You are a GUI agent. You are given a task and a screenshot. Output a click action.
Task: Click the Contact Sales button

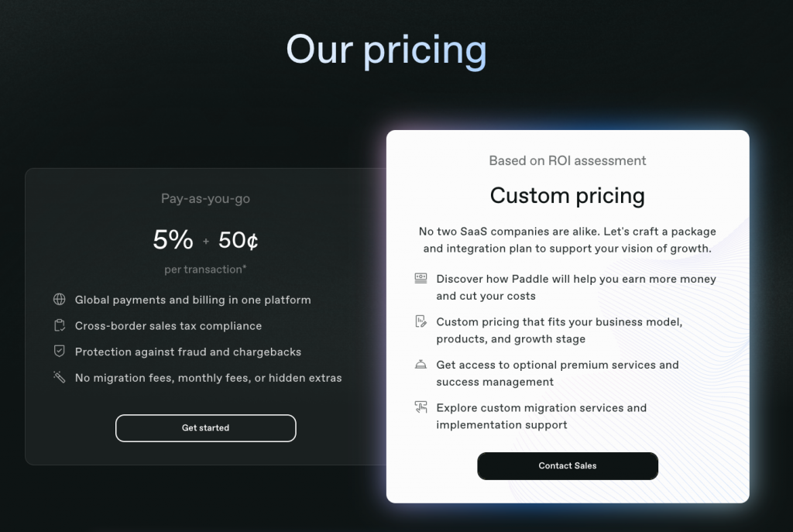click(x=568, y=465)
